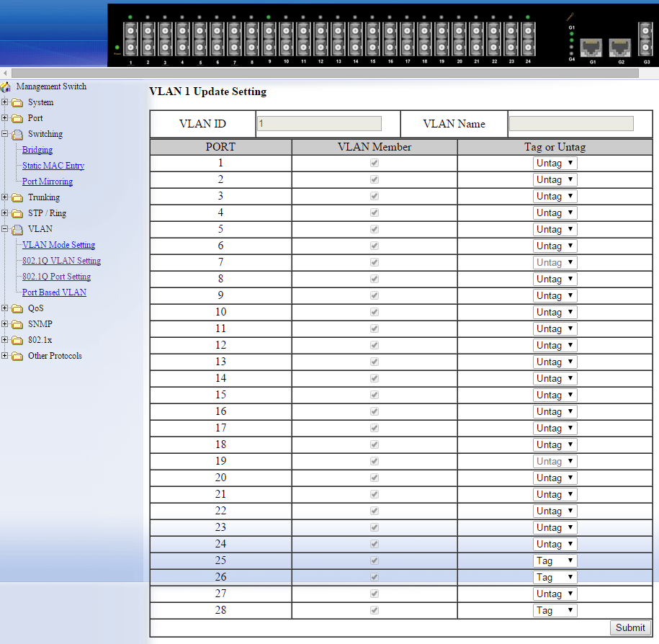Open the 802.1x menu item
This screenshot has width=659, height=644.
tap(40, 340)
